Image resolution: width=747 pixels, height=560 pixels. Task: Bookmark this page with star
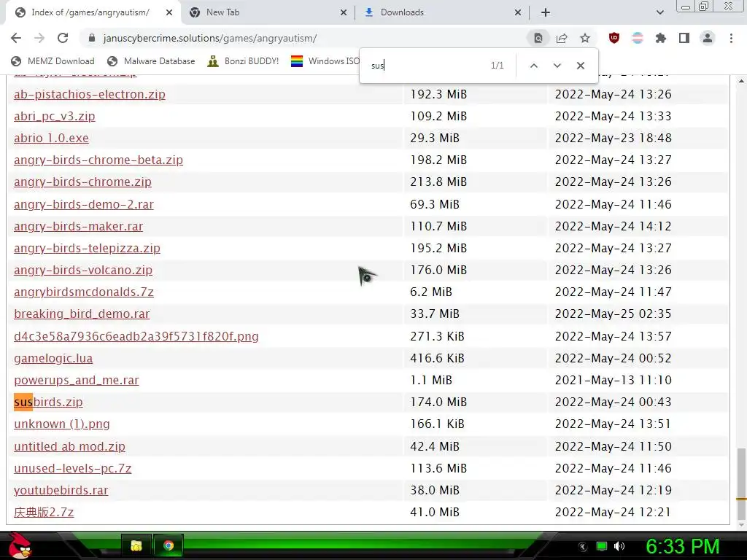coord(585,38)
